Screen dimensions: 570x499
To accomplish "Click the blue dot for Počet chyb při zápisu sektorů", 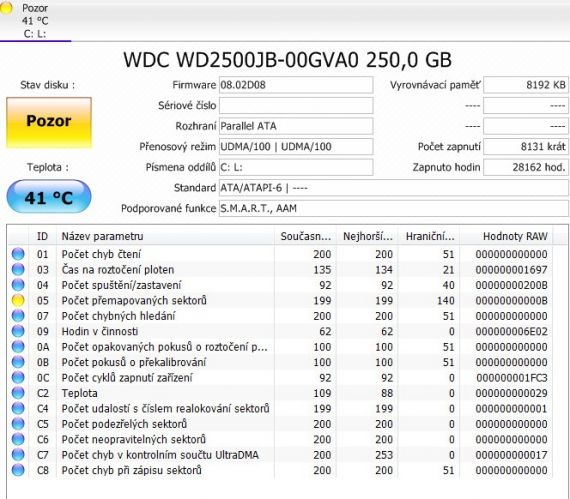I will coord(18,470).
